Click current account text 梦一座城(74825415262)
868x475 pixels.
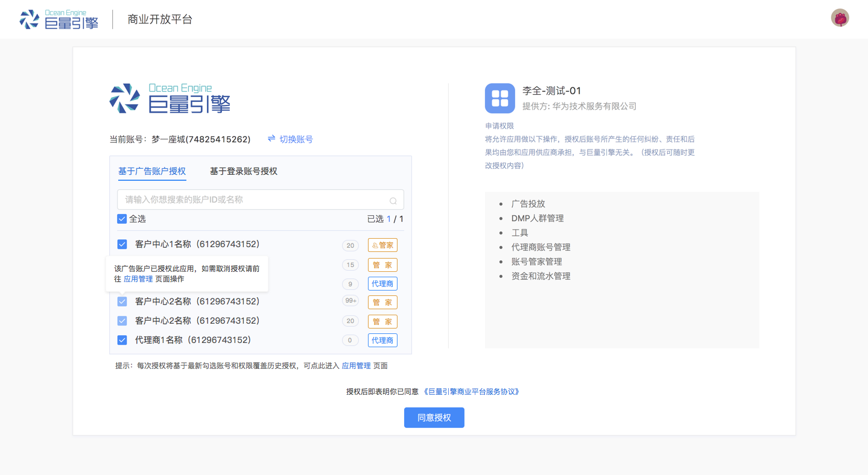(201, 139)
